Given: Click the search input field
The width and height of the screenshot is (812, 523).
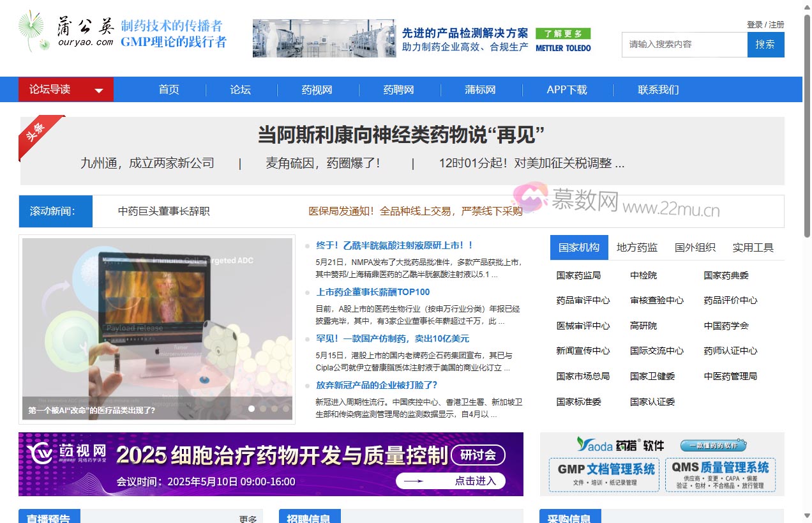Looking at the screenshot, I should tap(684, 45).
